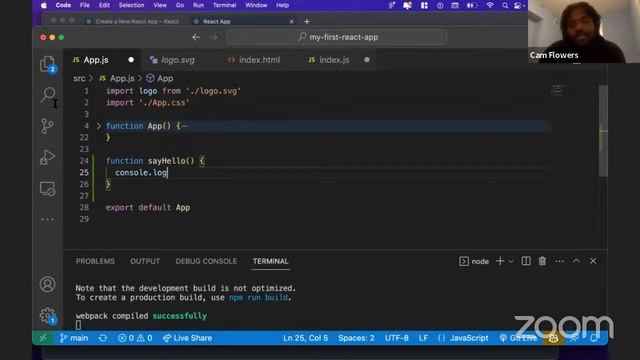Synchronize changes icon in status bar
This screenshot has width=640, height=360.
point(103,338)
